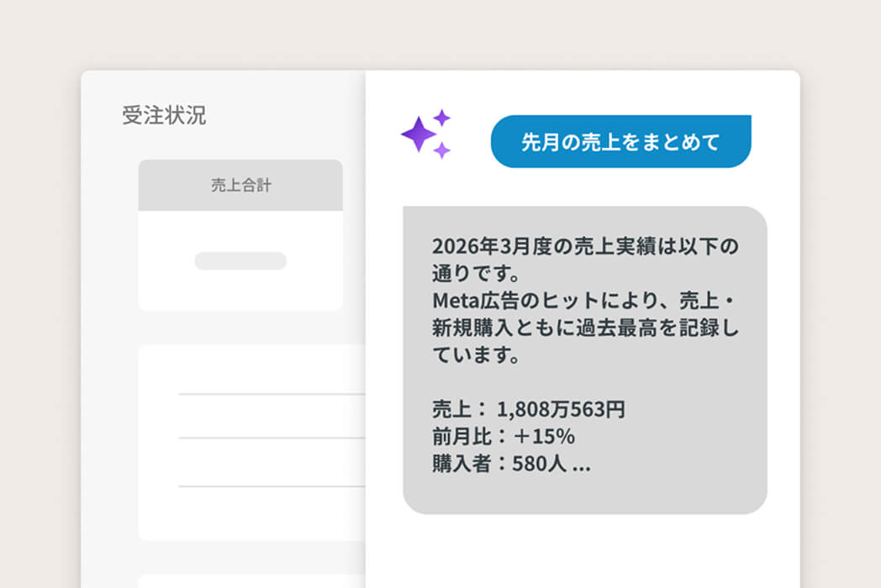
Task: Expand the ellipsis after 580人
Action: pyautogui.click(x=582, y=467)
